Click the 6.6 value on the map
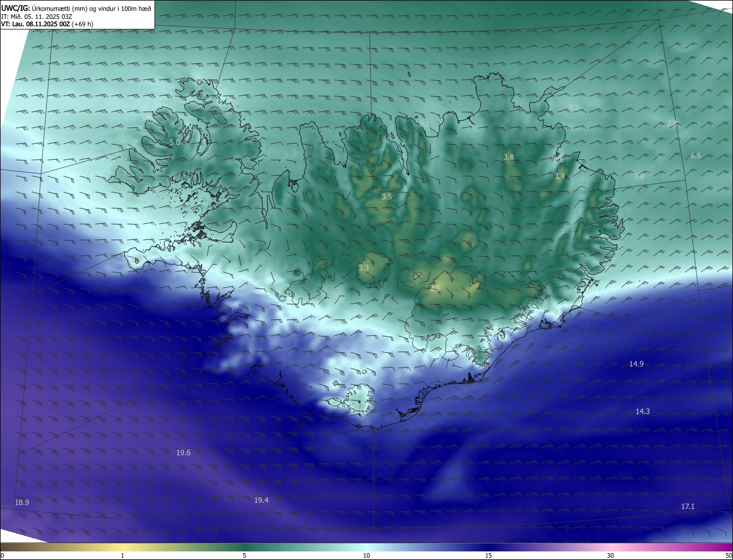This screenshot has width=733, height=560. [696, 156]
